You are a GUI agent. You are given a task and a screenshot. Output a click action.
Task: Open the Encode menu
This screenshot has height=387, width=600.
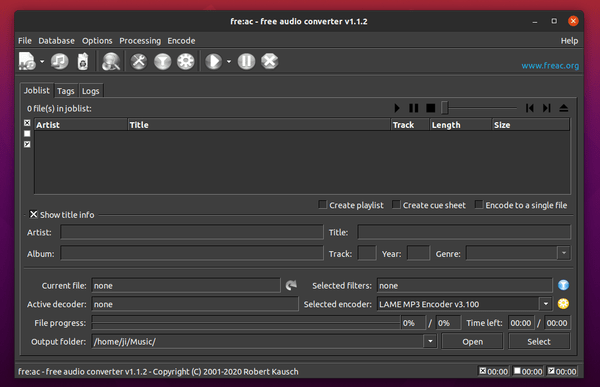pyautogui.click(x=181, y=41)
